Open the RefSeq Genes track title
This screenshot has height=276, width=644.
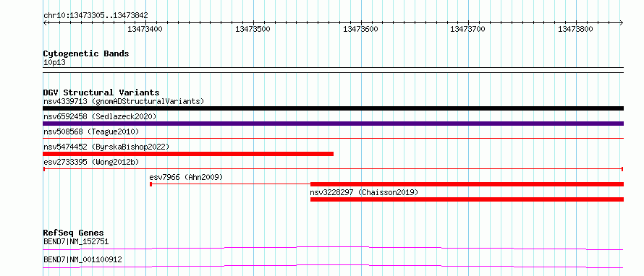[74, 233]
